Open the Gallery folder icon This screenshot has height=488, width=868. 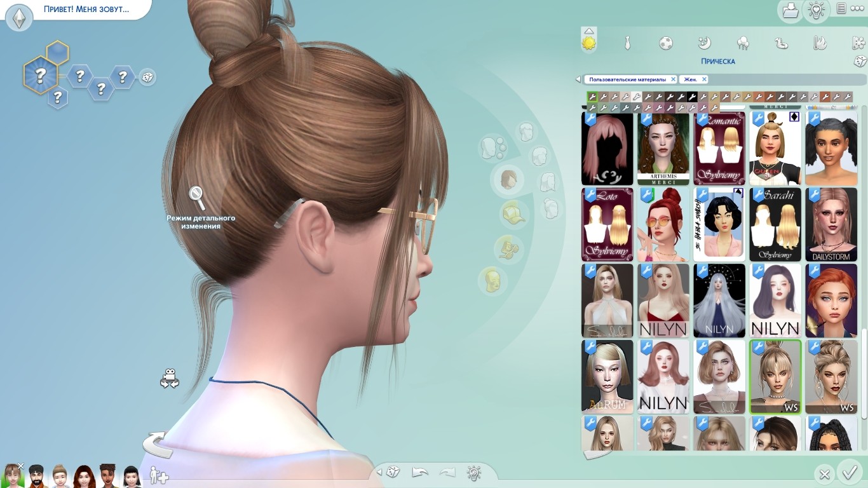coord(790,10)
